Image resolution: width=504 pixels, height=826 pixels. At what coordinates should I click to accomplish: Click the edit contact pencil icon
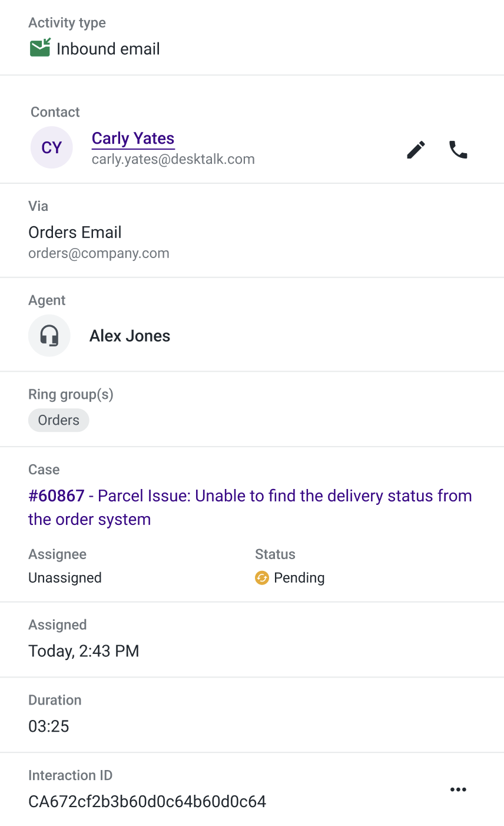(416, 150)
